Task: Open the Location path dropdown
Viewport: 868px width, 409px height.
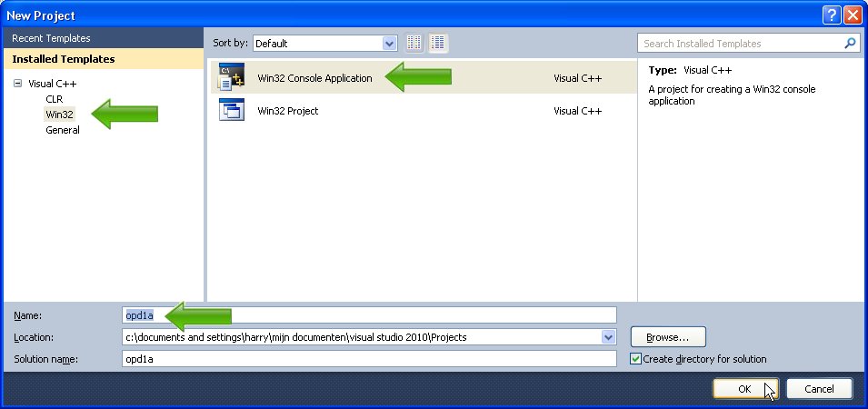Action: pos(608,337)
